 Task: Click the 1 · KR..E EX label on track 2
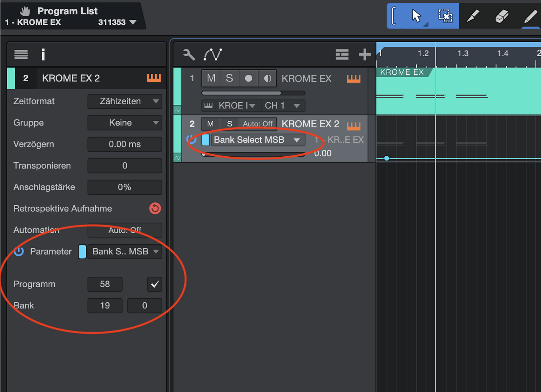coord(339,140)
